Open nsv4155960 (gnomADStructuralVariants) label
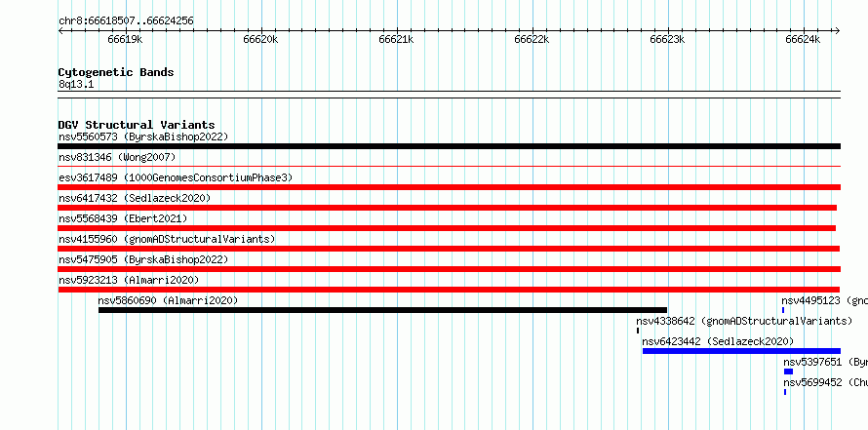Image resolution: width=868 pixels, height=430 pixels. pos(167,239)
